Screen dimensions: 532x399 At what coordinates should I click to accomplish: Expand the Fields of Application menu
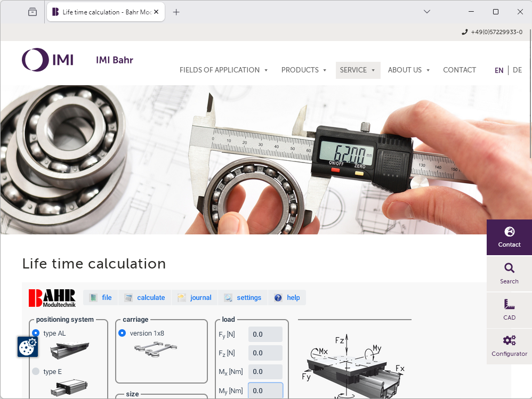(x=223, y=70)
